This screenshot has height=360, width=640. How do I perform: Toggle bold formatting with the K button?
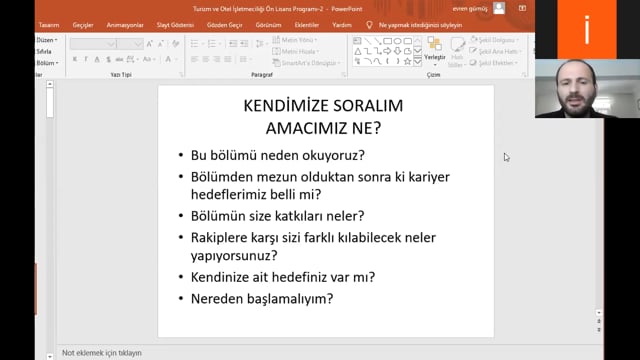point(75,59)
